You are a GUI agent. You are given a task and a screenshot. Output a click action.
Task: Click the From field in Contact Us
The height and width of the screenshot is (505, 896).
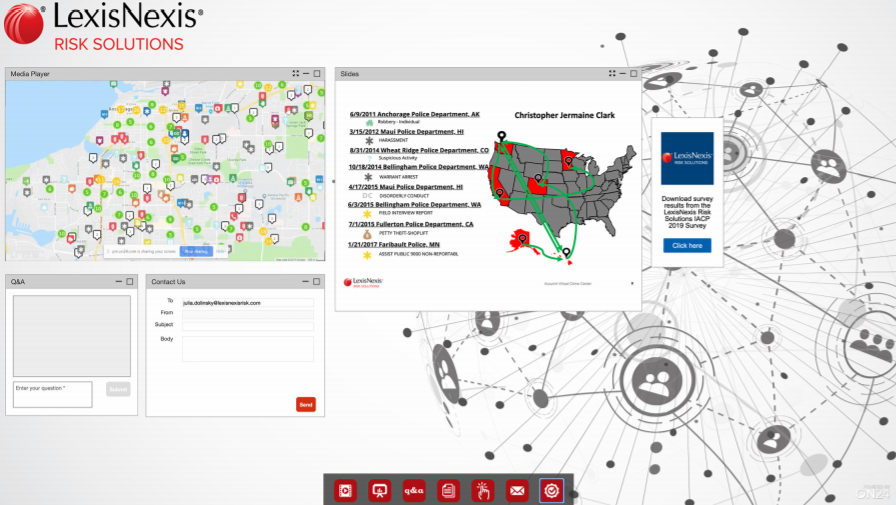247,314
